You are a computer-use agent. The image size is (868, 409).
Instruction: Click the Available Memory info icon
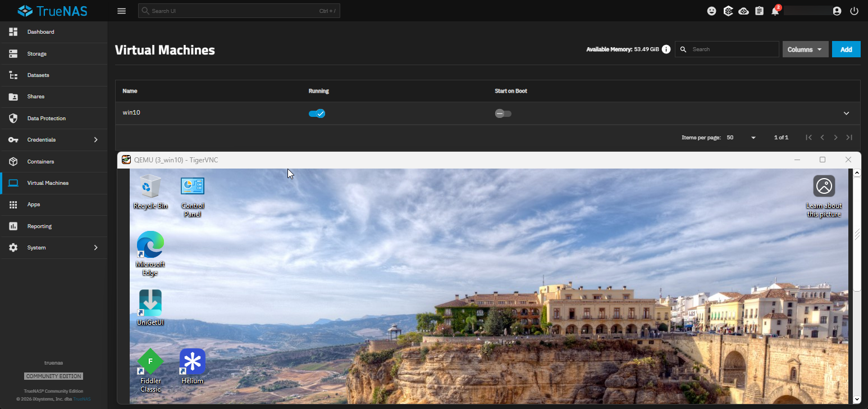tap(666, 49)
